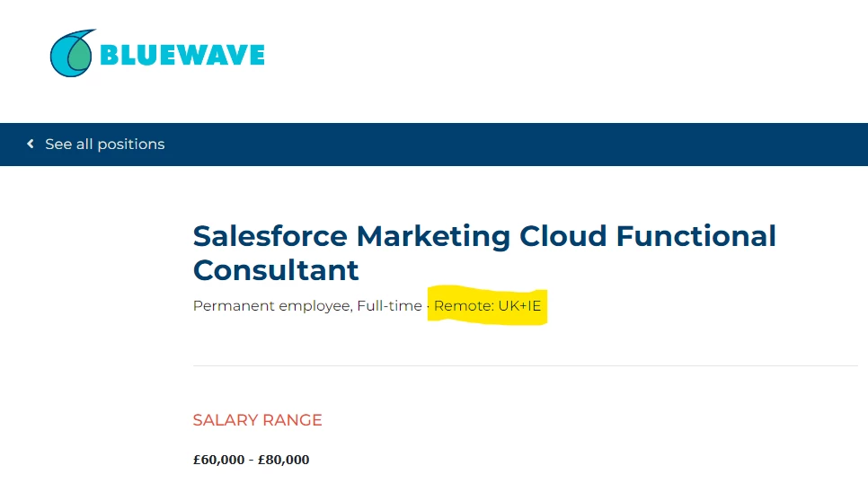Click empty area of navy navigation bar
Viewport: 868px width, 483px height.
click(515, 145)
